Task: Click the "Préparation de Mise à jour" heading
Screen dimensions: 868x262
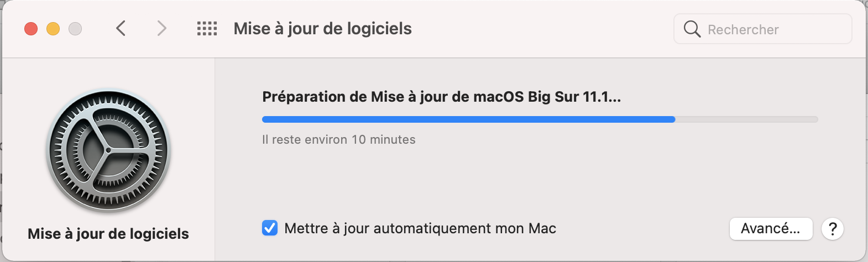Action: tap(441, 97)
